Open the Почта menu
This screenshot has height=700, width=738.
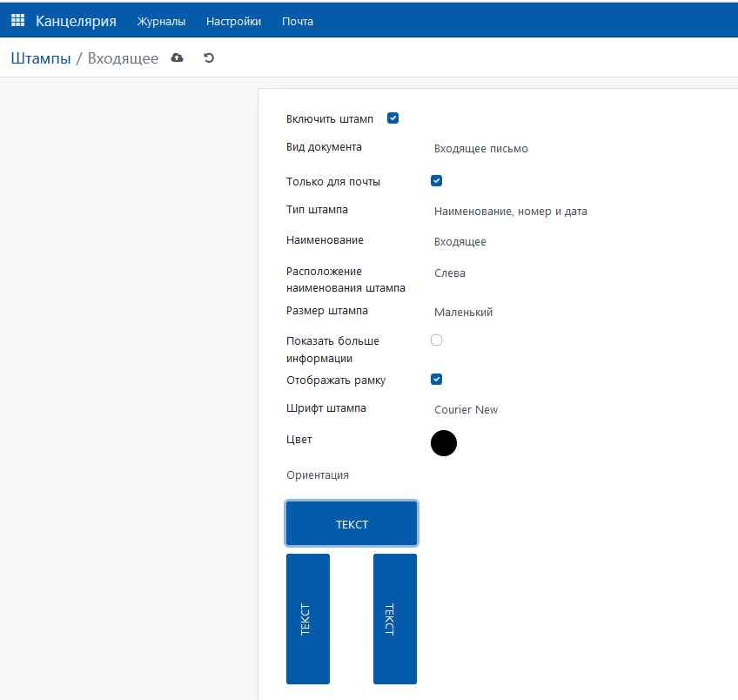click(298, 21)
